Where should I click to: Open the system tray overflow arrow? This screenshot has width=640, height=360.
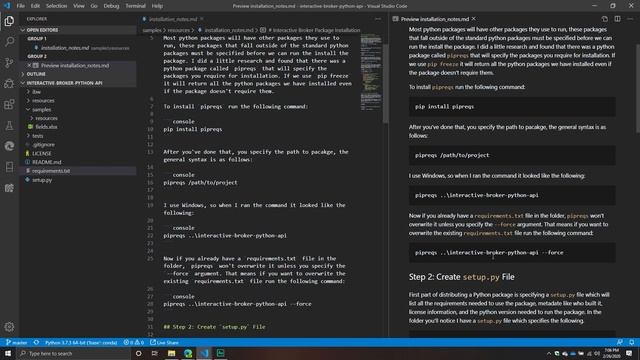[548, 353]
